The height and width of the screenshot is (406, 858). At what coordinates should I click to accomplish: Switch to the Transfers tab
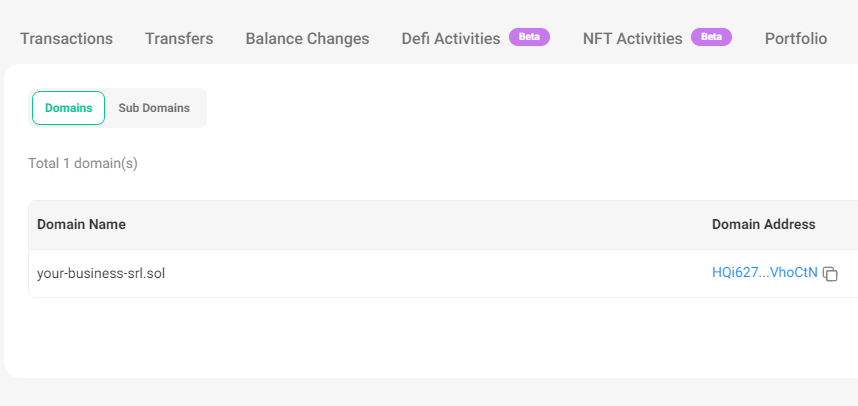(179, 39)
